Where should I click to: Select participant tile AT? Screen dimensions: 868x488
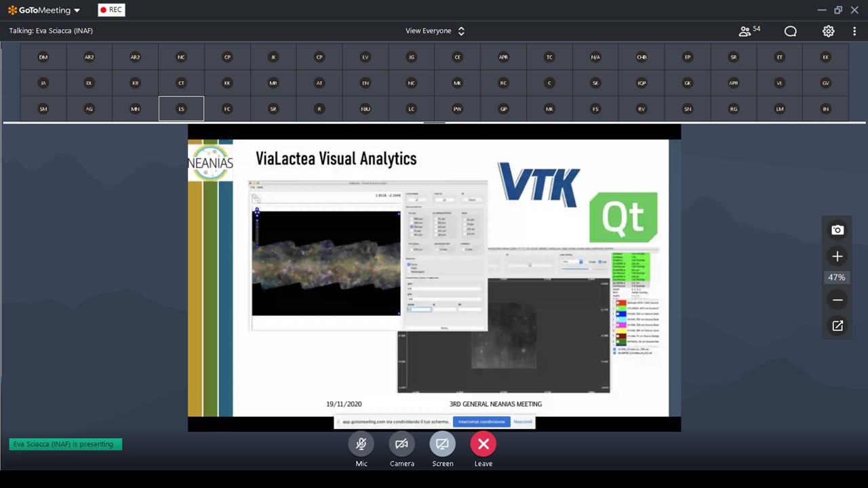pyautogui.click(x=319, y=83)
